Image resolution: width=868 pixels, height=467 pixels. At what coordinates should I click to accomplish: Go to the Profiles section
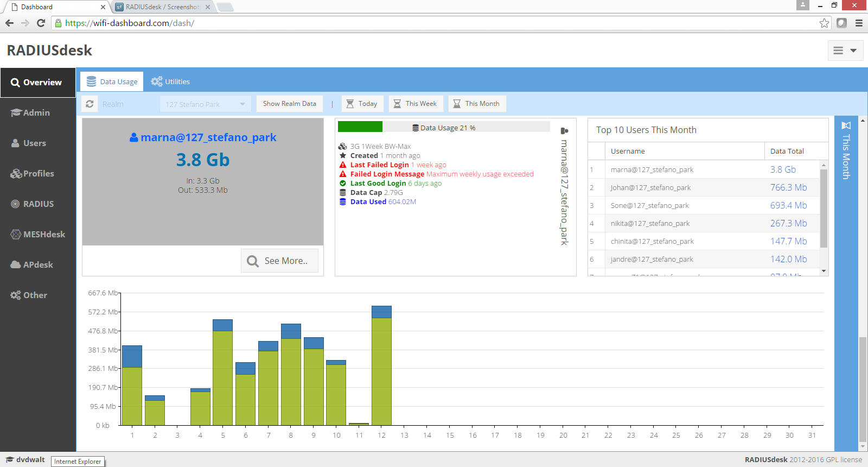pyautogui.click(x=37, y=174)
